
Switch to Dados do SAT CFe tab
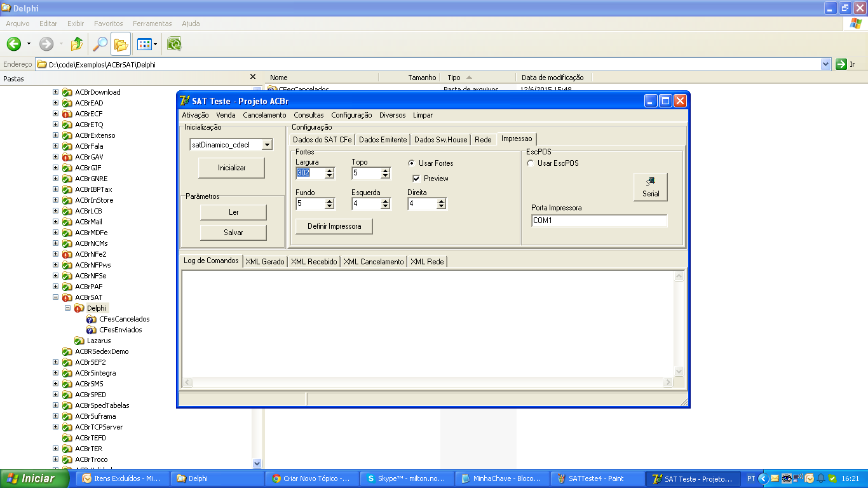click(x=322, y=140)
